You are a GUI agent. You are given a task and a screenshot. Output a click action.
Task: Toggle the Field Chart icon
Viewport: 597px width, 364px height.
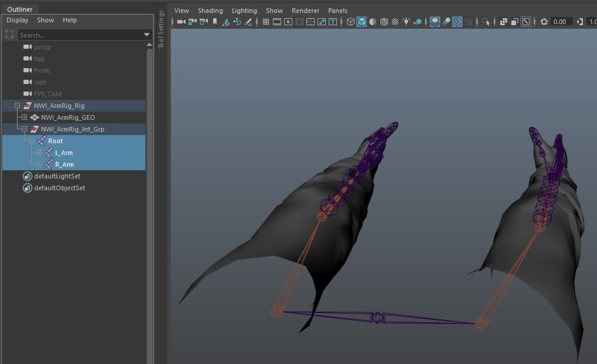(x=311, y=22)
